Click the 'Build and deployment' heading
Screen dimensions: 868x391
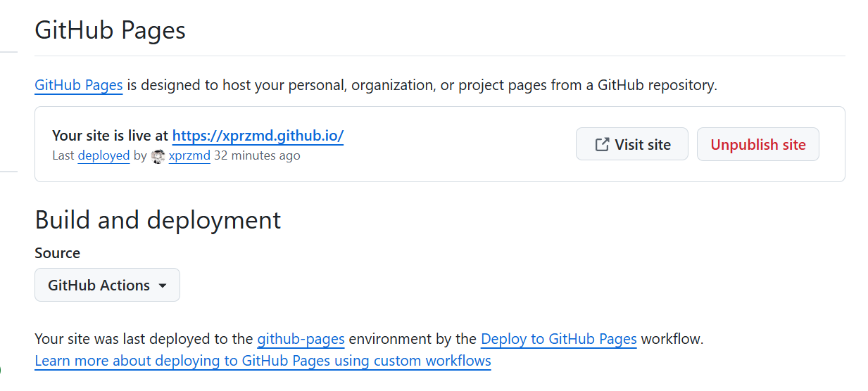158,220
